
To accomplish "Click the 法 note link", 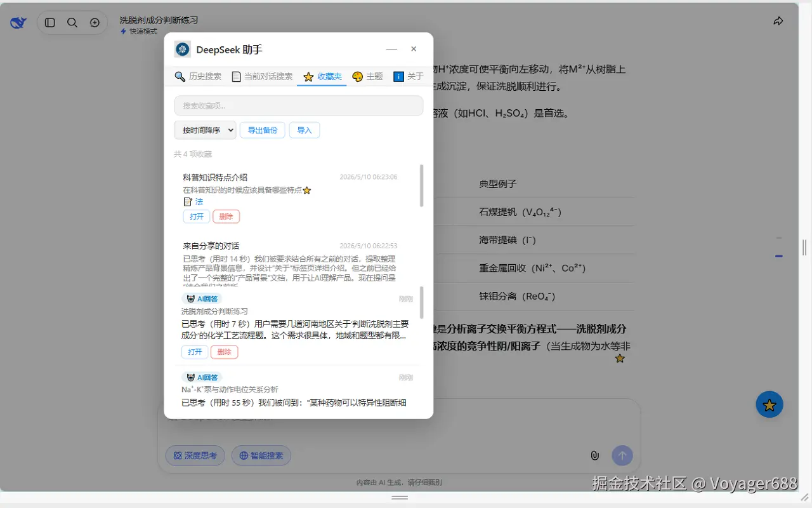I will coord(199,202).
